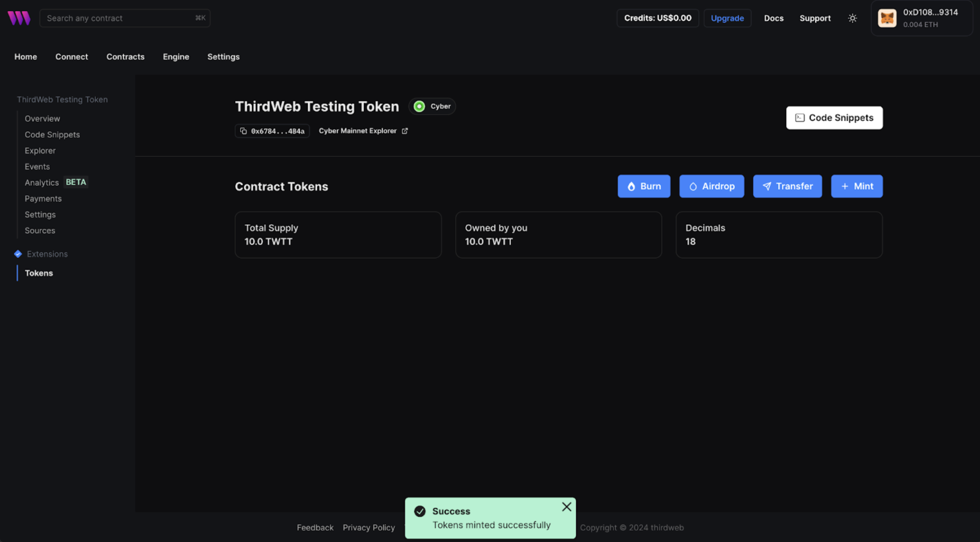Screen dimensions: 980x542
Task: Click the Feedback footer link
Action: 315,528
